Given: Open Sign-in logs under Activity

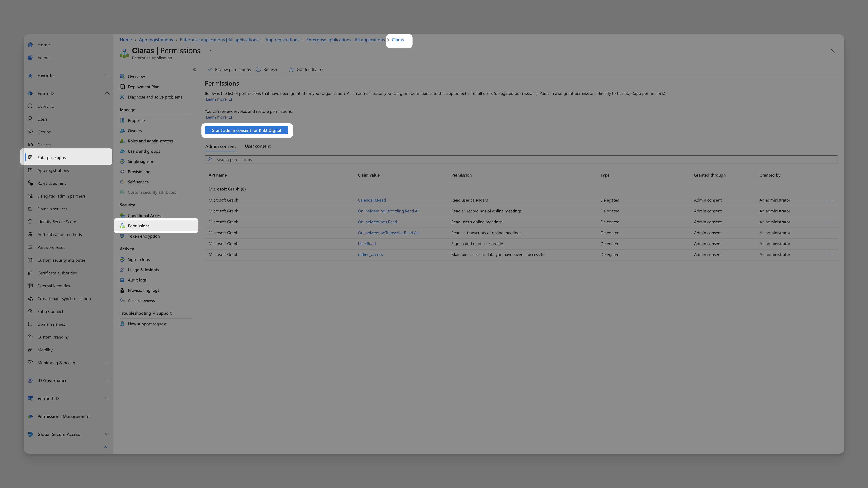Looking at the screenshot, I should pos(138,259).
